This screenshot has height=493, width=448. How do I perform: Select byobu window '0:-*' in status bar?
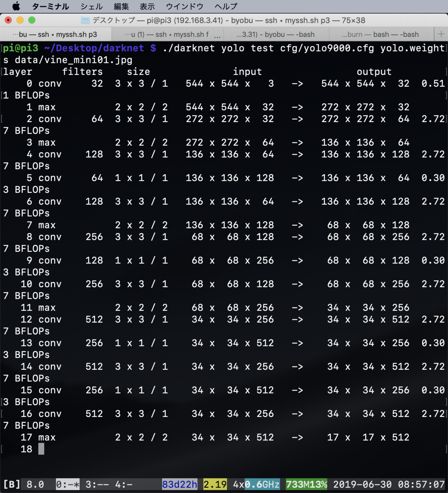(68, 484)
